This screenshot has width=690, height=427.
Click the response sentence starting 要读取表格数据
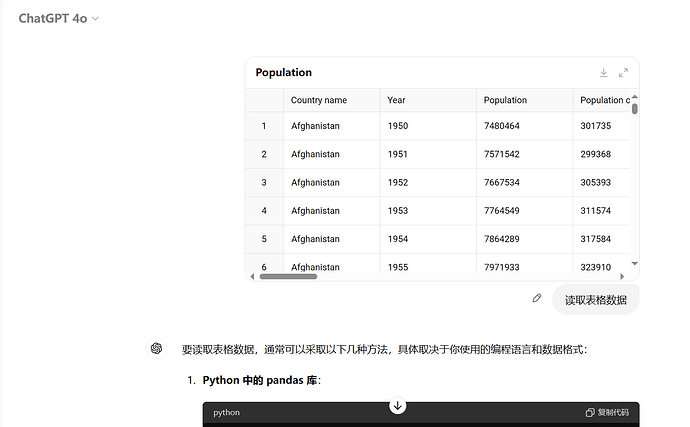(x=384, y=350)
